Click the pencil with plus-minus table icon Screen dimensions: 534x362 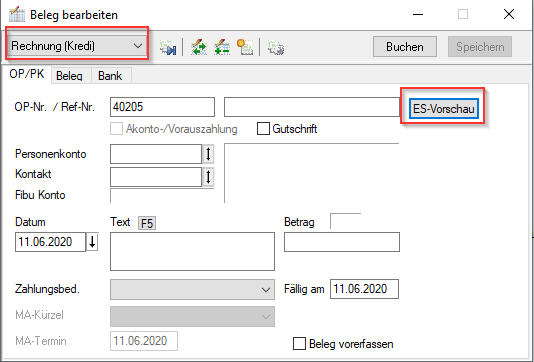tap(222, 47)
